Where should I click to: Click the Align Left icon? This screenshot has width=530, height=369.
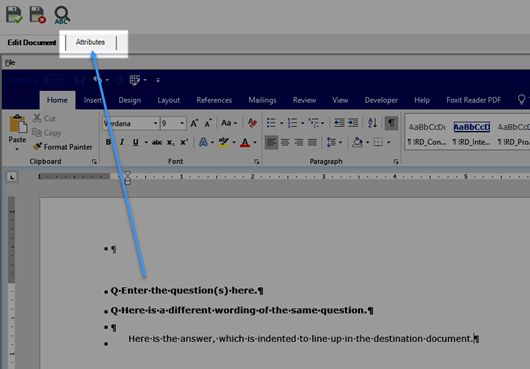[271, 142]
